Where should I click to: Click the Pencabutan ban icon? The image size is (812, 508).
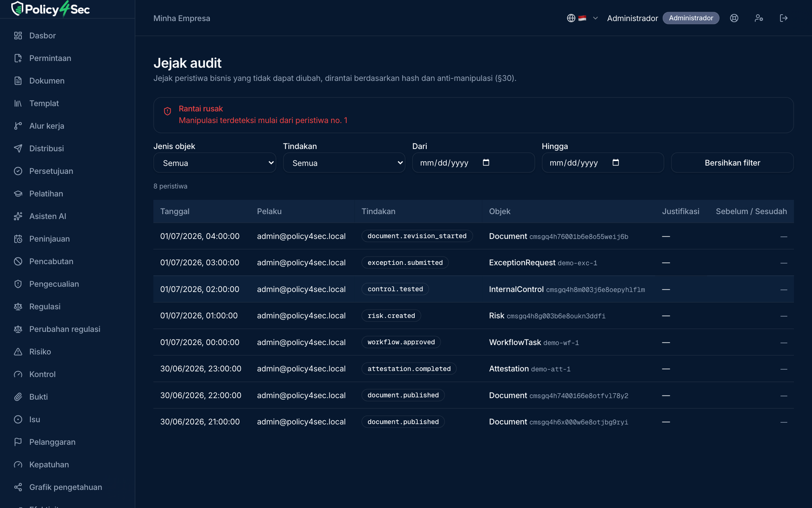click(18, 262)
